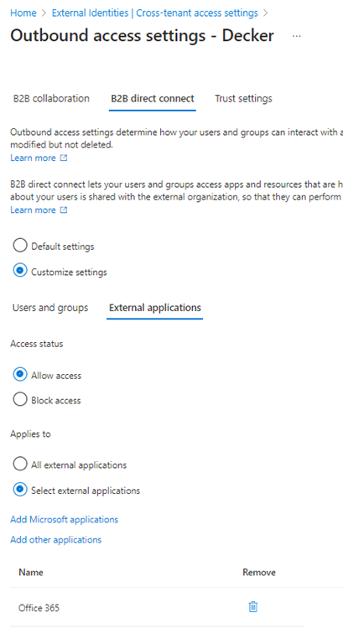343x644 pixels.
Task: Switch to B2B collaboration tab
Action: (51, 99)
